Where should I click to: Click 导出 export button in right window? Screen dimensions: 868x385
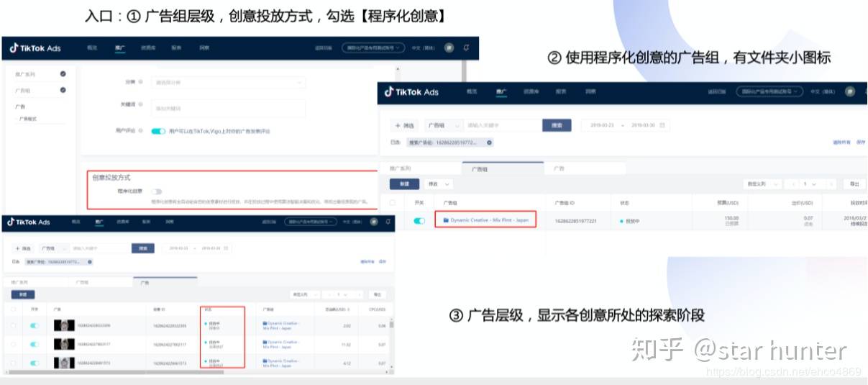(854, 184)
